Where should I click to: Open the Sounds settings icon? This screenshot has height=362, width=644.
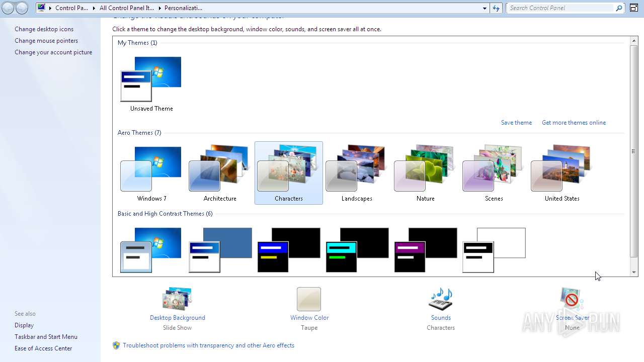(441, 299)
